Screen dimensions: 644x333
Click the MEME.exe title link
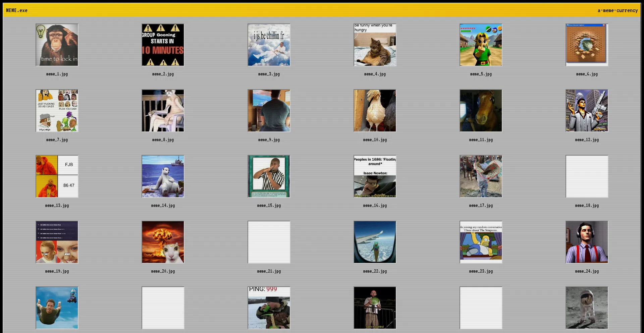point(17,10)
